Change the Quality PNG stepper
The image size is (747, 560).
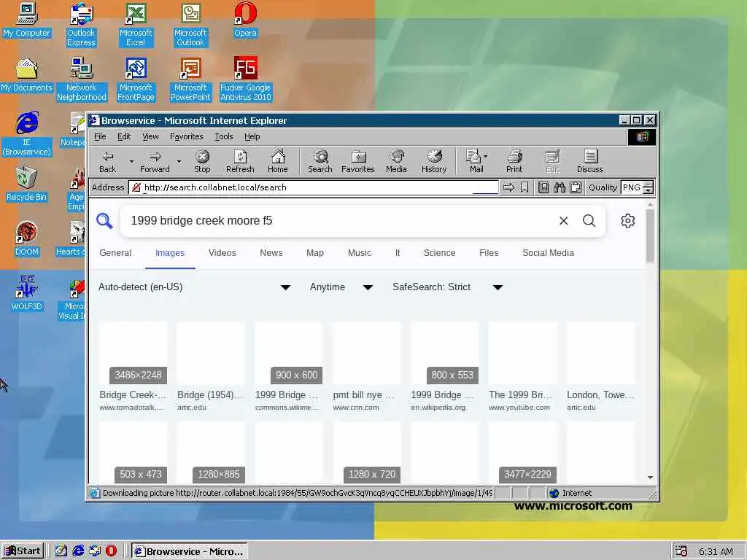click(648, 187)
